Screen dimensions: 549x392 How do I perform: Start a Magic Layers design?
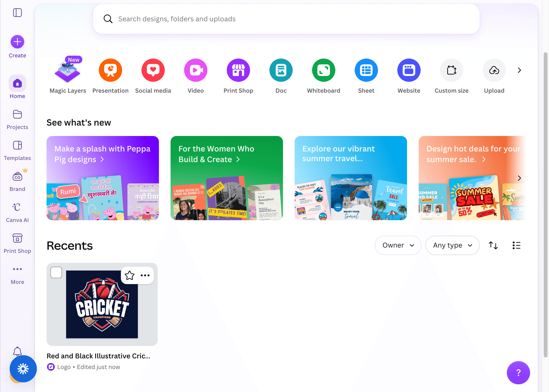[x=68, y=76]
